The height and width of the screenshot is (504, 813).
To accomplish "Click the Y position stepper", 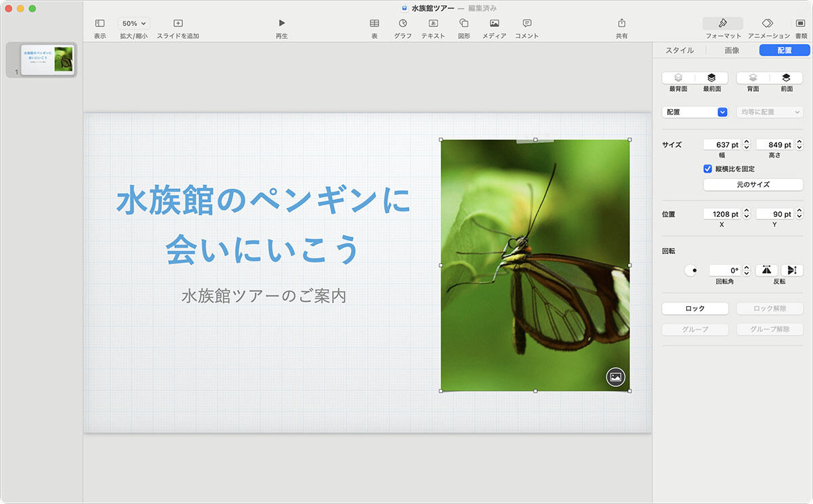I will pos(799,214).
